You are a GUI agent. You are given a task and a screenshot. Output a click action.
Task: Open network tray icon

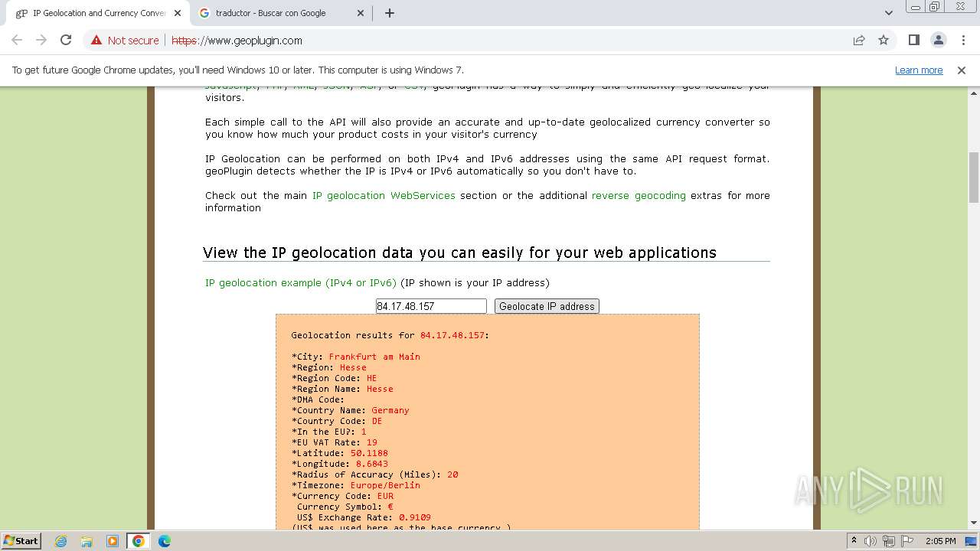point(889,541)
